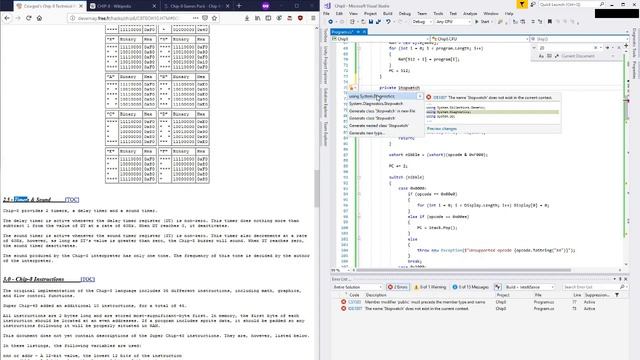Choose 'using System.Diagnostics;' quick fix

[x=385, y=96]
